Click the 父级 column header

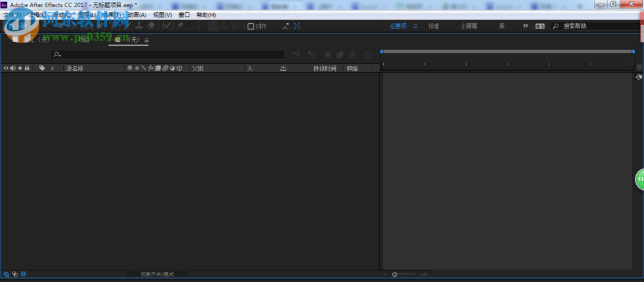tap(198, 68)
